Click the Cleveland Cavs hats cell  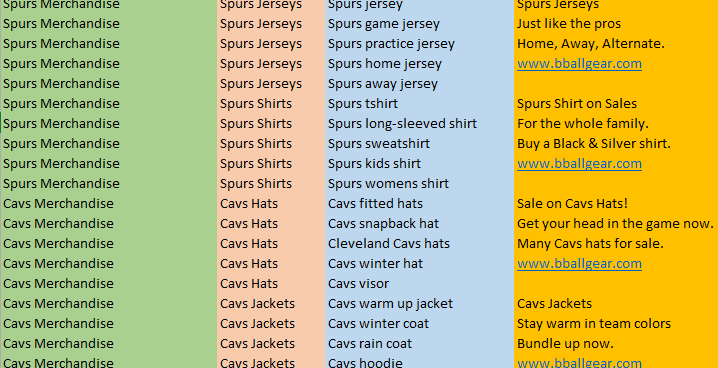[419, 244]
